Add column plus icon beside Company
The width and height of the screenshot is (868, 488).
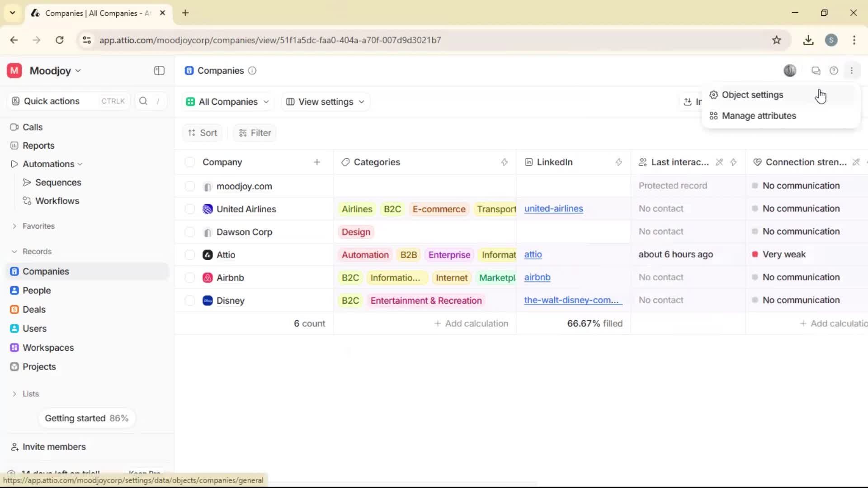pos(317,162)
